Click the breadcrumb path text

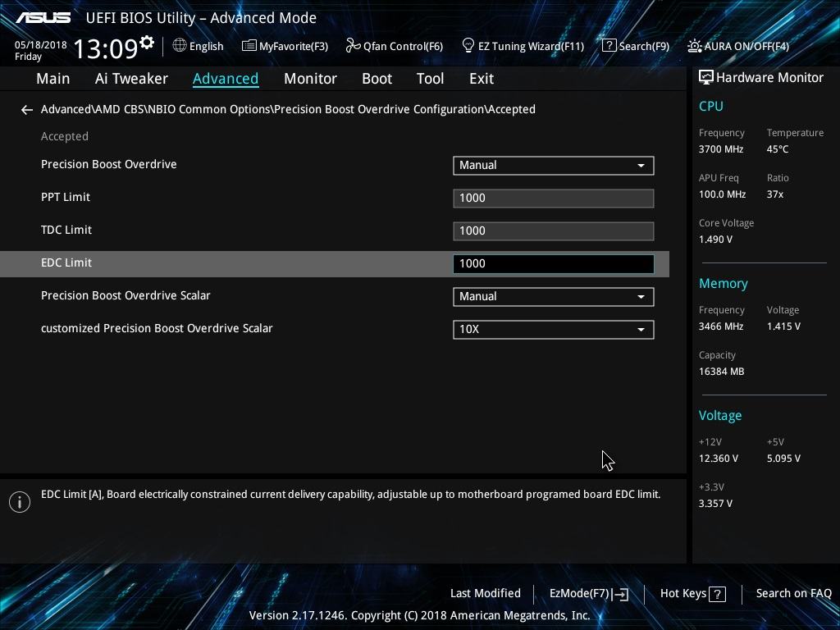(x=288, y=109)
